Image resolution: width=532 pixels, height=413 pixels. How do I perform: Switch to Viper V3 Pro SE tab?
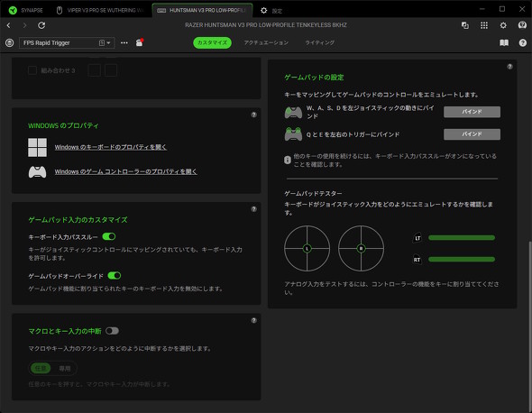click(100, 10)
